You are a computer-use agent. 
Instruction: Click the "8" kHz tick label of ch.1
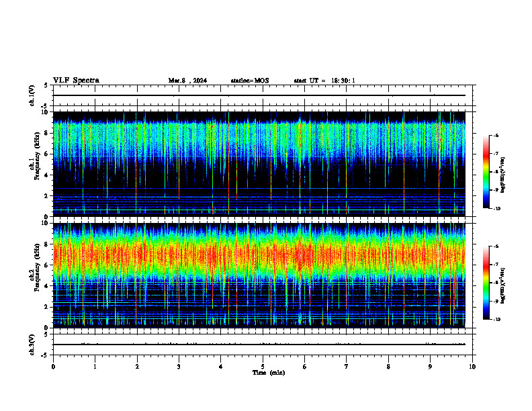point(47,133)
